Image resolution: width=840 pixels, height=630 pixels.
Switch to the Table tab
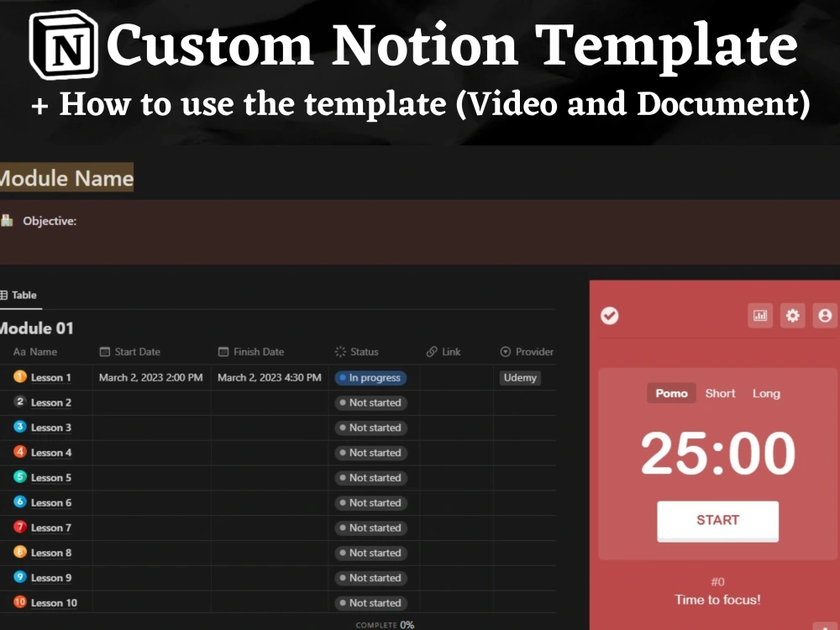pos(23,295)
